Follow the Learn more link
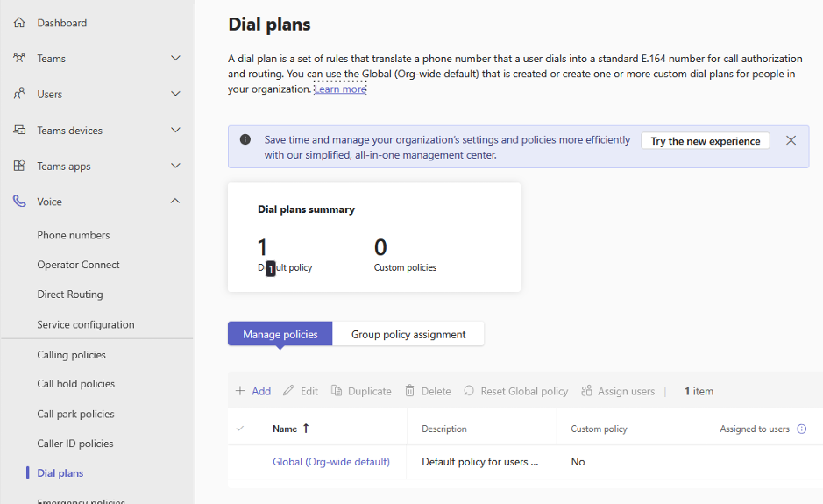Image resolution: width=823 pixels, height=504 pixels. click(x=340, y=89)
